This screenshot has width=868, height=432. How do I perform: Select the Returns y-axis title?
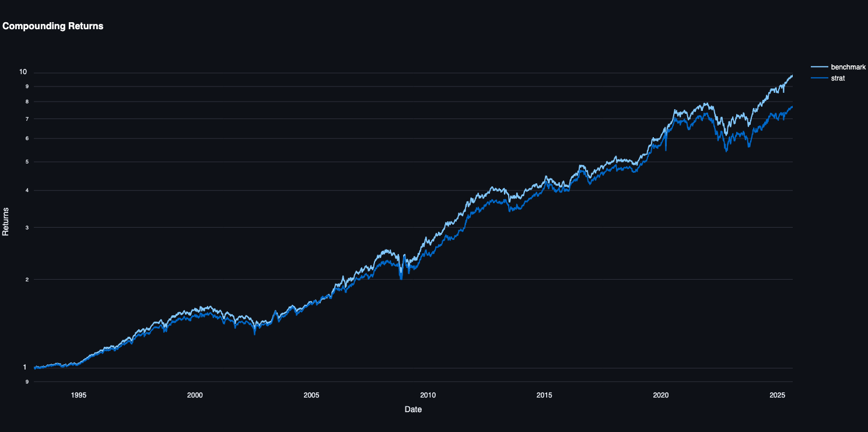coord(6,221)
